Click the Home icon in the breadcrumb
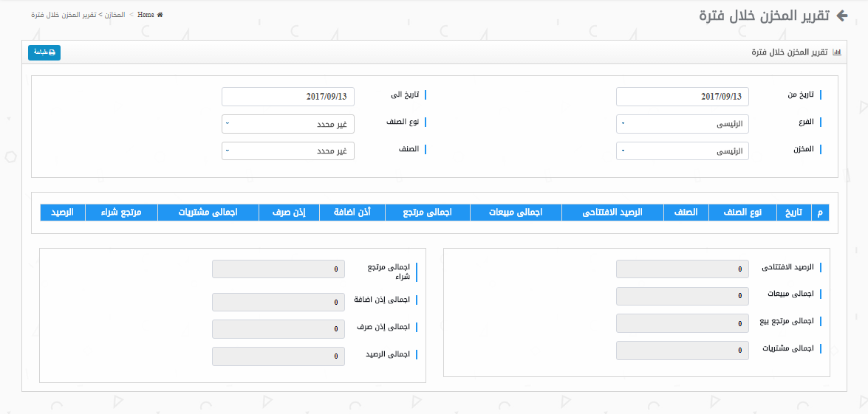Viewport: 868px width, 414px height. [x=160, y=15]
